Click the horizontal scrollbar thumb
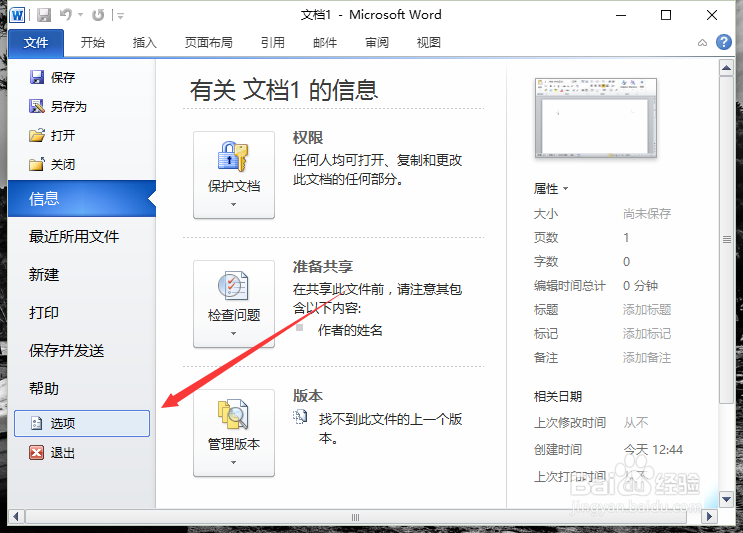The height and width of the screenshot is (533, 743). [x=355, y=517]
